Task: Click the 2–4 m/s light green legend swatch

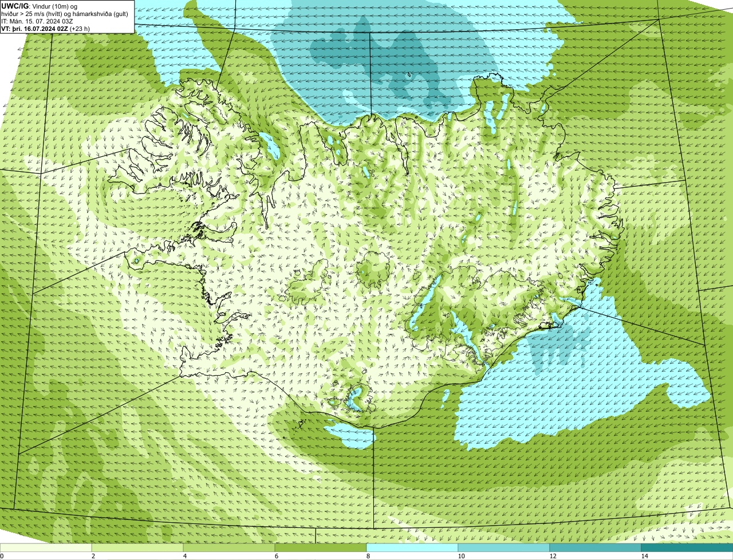Action: (x=137, y=548)
